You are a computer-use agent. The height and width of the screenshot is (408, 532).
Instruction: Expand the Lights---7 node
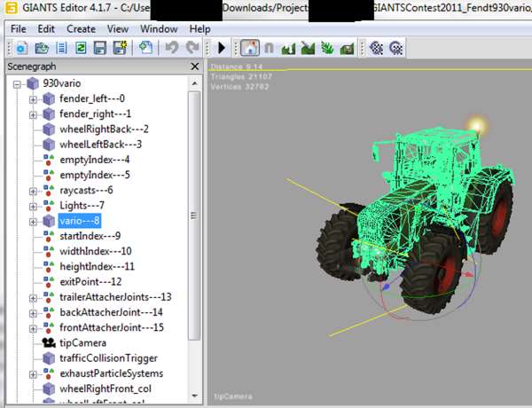point(33,207)
